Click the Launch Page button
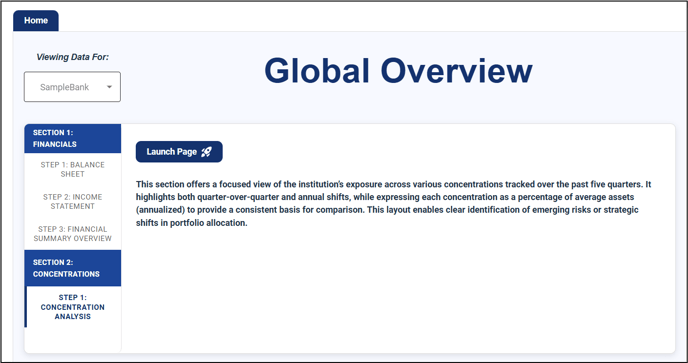Image resolution: width=688 pixels, height=363 pixels. tap(179, 152)
